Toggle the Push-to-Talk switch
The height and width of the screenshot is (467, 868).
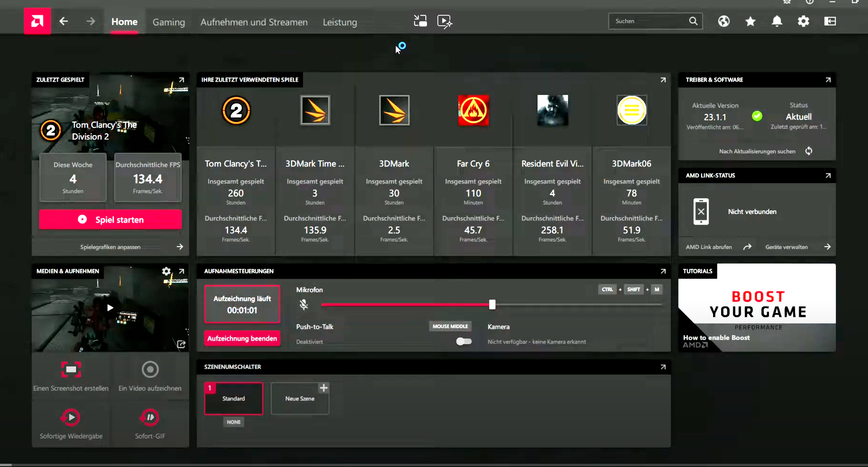pos(464,342)
